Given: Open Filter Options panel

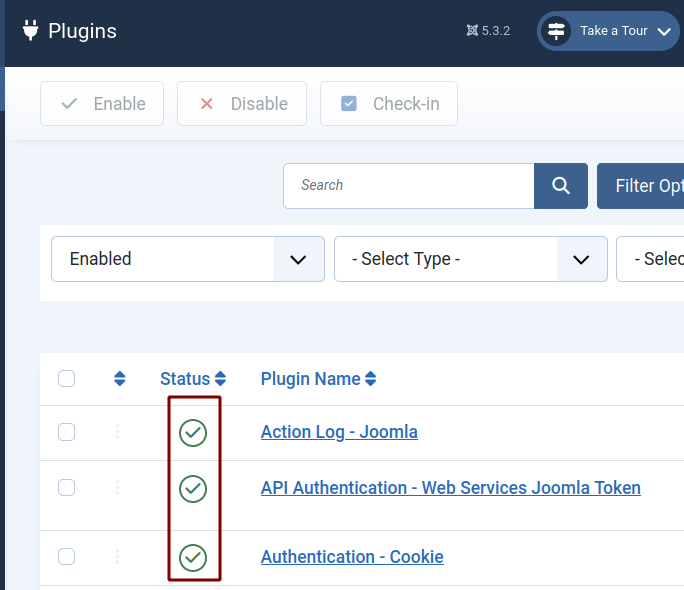Looking at the screenshot, I should coord(640,186).
